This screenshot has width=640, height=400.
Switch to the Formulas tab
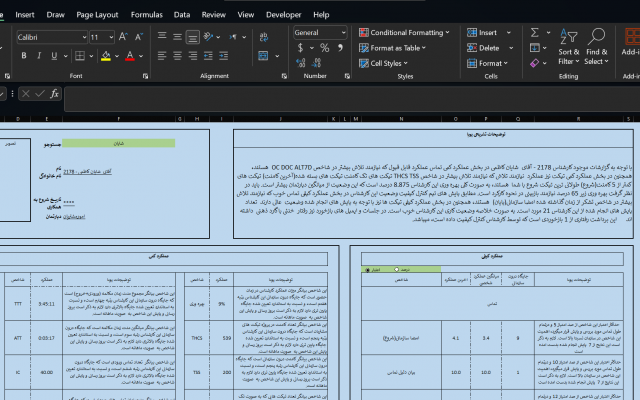pos(147,15)
